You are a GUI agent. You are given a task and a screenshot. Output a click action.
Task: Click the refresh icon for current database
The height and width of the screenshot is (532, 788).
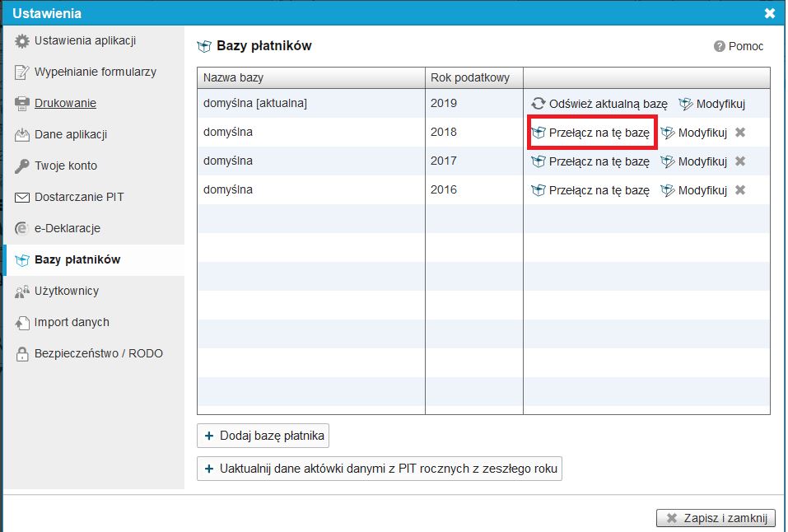coord(539,104)
